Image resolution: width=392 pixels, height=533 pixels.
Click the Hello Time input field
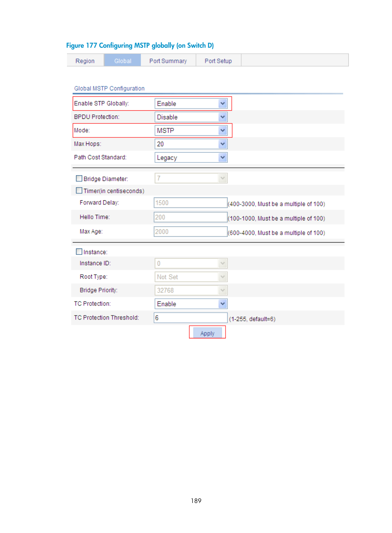pos(190,217)
